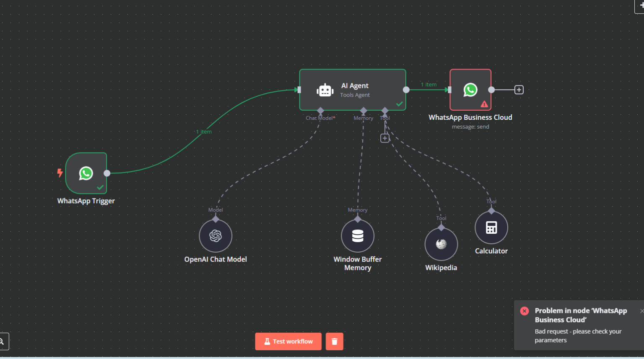This screenshot has width=644, height=359.
Task: Click the trash icon to delete workflow
Action: tap(334, 341)
